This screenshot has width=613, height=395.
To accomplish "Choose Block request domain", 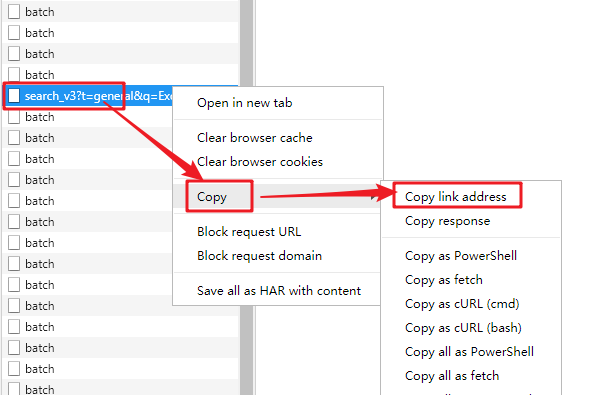I will coord(259,256).
